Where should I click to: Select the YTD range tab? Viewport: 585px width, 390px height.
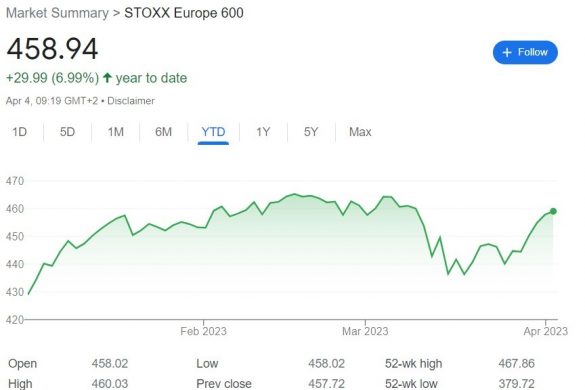click(213, 132)
